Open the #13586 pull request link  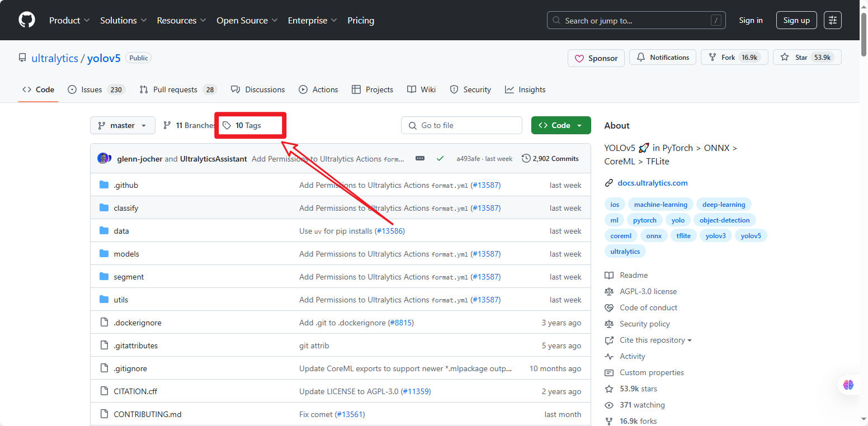pyautogui.click(x=389, y=231)
